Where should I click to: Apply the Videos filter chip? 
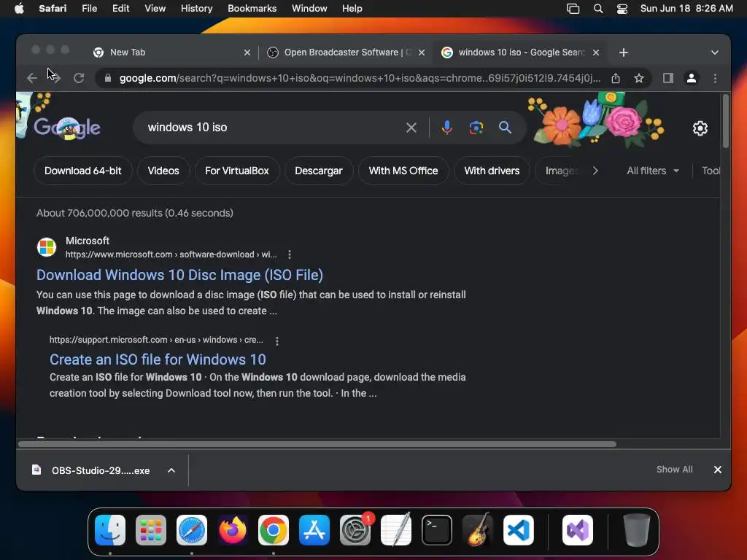(x=163, y=171)
